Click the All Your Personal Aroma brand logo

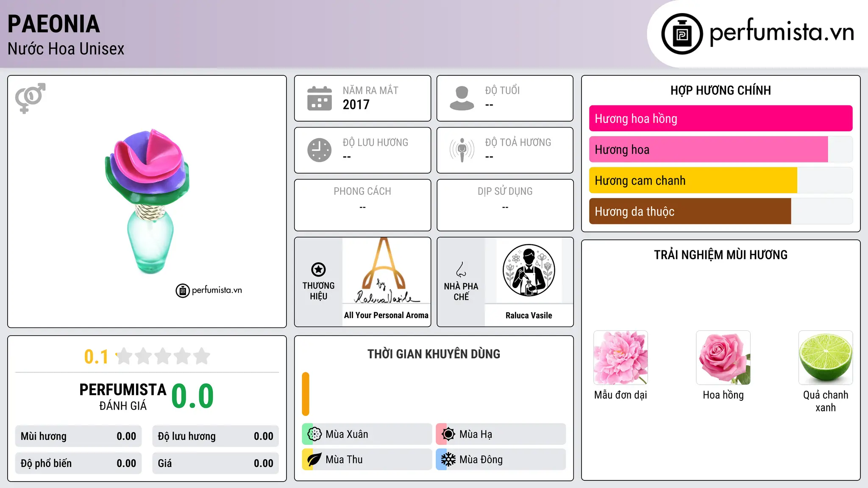coord(387,270)
